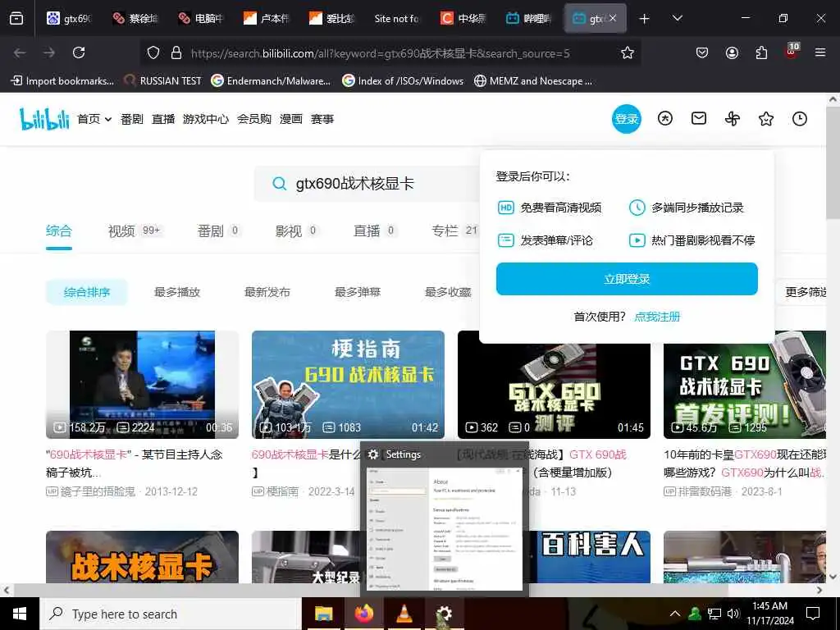Switch to the 专栏 results tab

point(454,231)
